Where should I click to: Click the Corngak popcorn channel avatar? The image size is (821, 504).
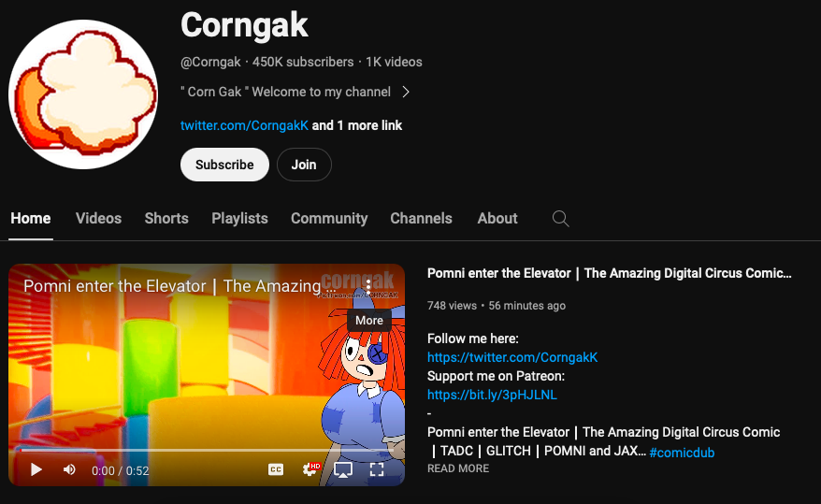tap(82, 94)
